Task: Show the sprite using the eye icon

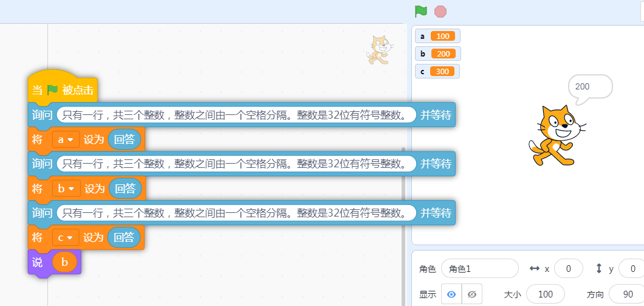Action: (x=451, y=294)
